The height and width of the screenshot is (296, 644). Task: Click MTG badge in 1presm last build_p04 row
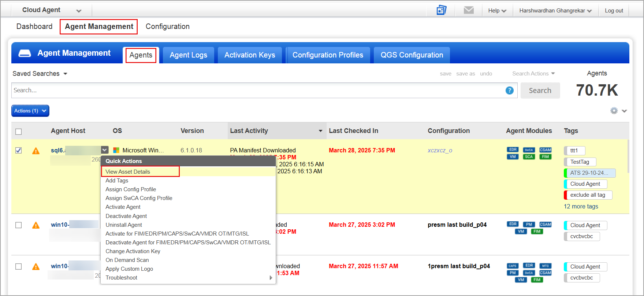pyautogui.click(x=545, y=266)
